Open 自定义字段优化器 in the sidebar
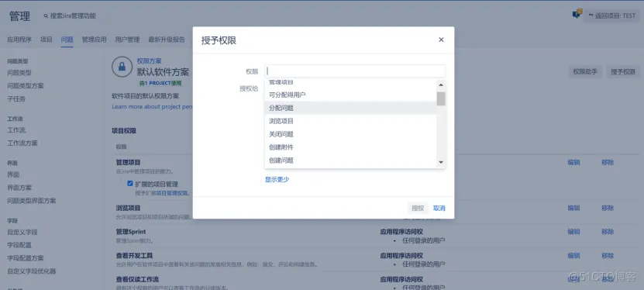Screen dimensions: 644x290 pyautogui.click(x=32, y=271)
